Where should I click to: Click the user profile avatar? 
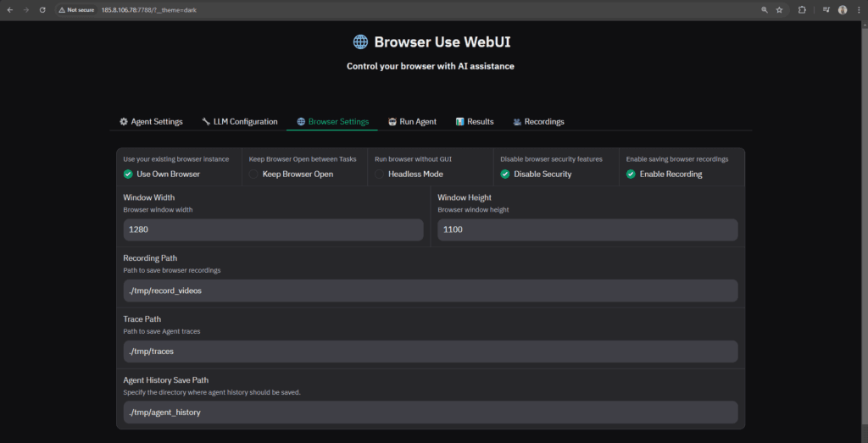tap(842, 10)
